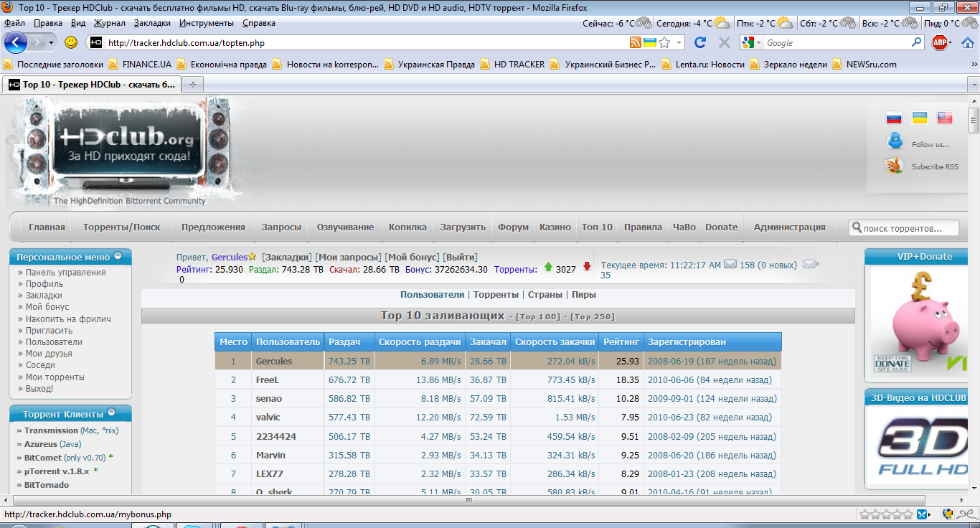Screen dimensions: 980x528
Task: Open inbox envelope icon next to 158
Action: pyautogui.click(x=730, y=265)
